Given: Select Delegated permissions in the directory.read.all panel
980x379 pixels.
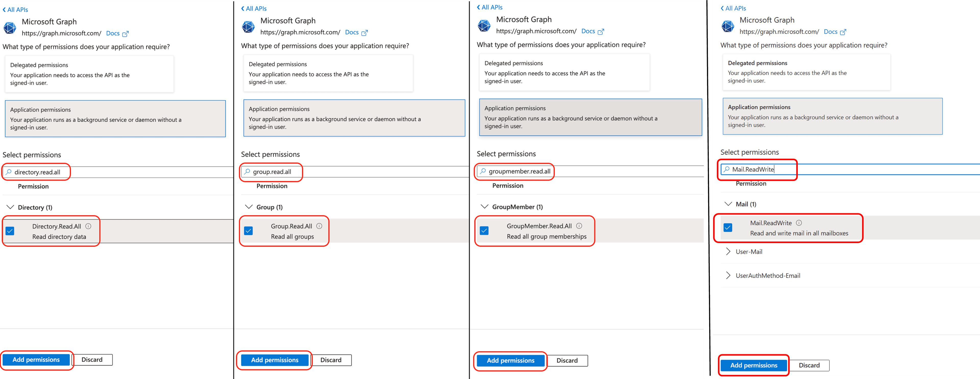Looking at the screenshot, I should [89, 74].
